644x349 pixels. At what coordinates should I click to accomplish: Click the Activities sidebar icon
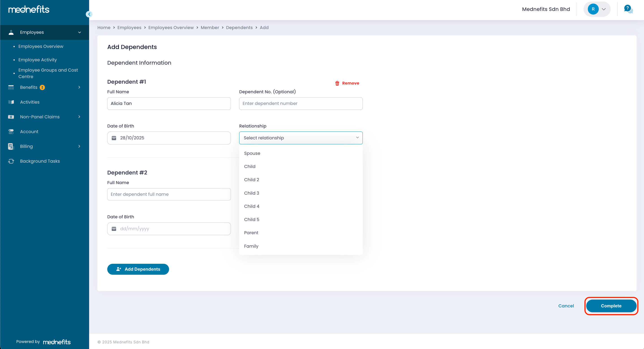11,102
